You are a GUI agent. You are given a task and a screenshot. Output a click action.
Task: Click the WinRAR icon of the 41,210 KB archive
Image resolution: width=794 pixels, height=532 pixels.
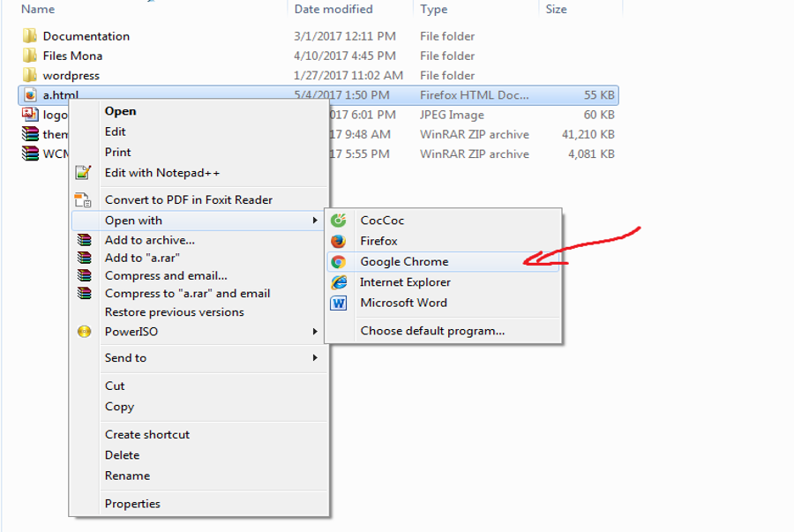click(30, 133)
